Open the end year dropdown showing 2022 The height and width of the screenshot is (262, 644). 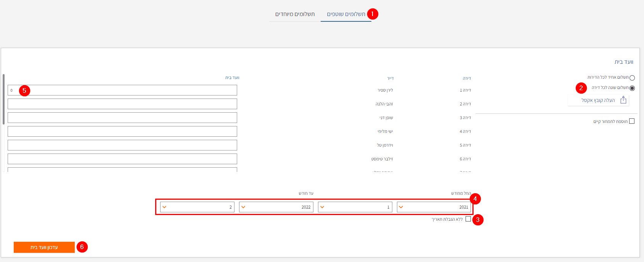pos(276,207)
